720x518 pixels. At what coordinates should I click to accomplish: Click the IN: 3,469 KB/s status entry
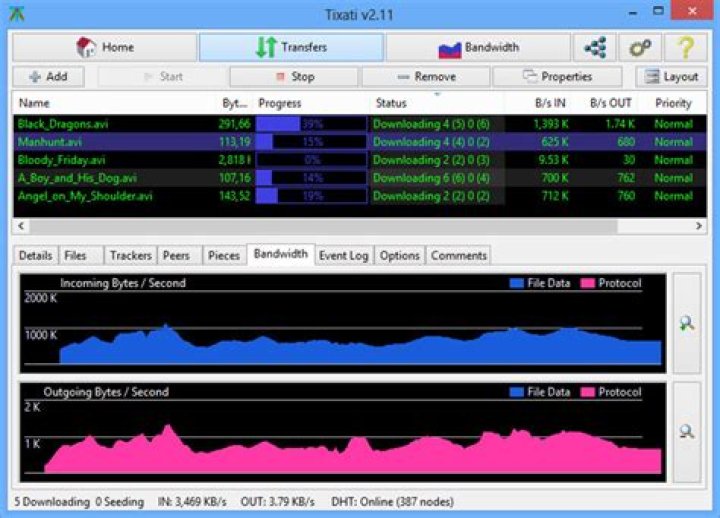click(x=192, y=502)
